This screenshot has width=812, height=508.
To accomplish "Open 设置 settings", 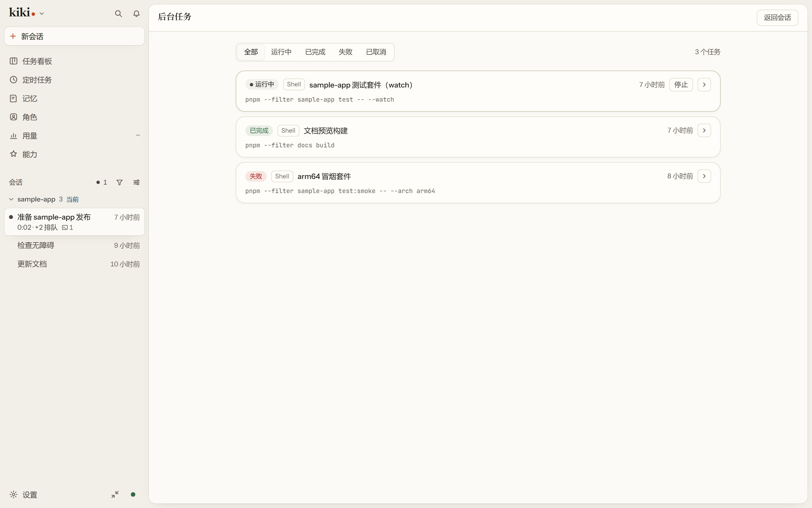I will pyautogui.click(x=23, y=494).
